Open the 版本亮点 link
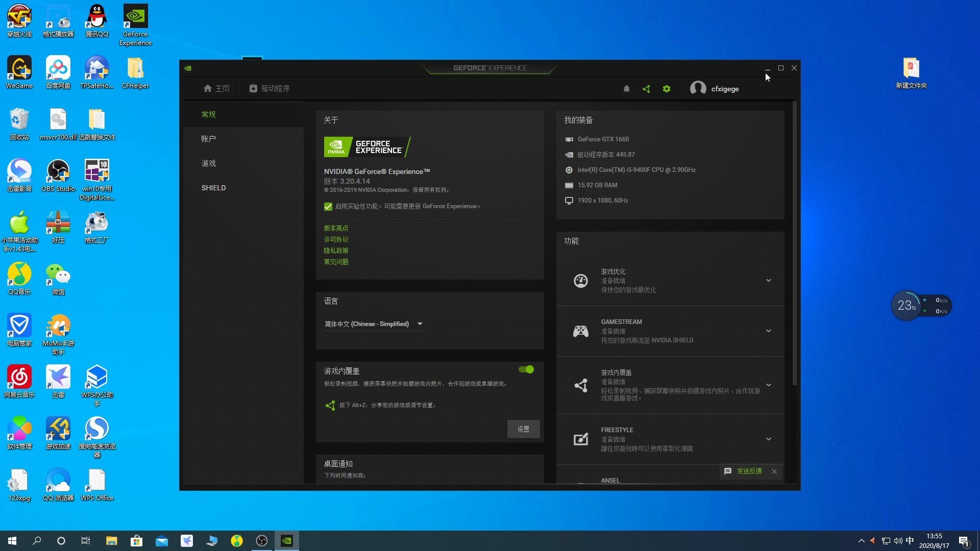 click(x=336, y=228)
